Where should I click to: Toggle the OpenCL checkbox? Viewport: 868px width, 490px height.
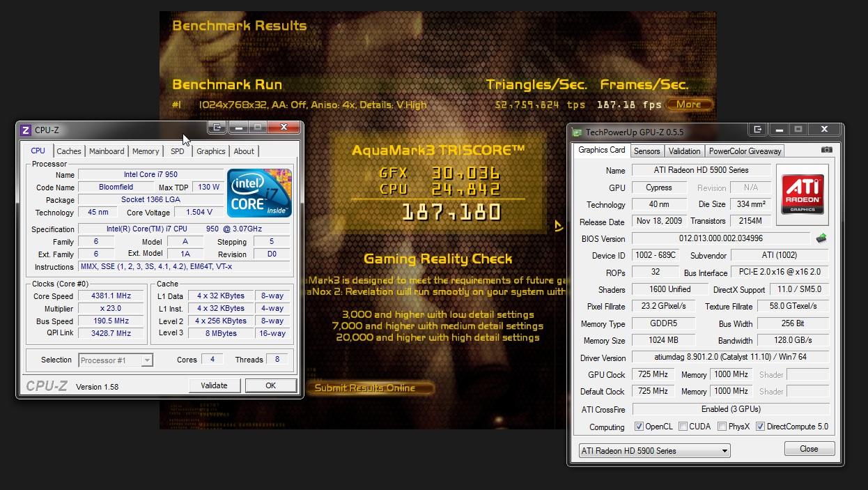(x=639, y=427)
